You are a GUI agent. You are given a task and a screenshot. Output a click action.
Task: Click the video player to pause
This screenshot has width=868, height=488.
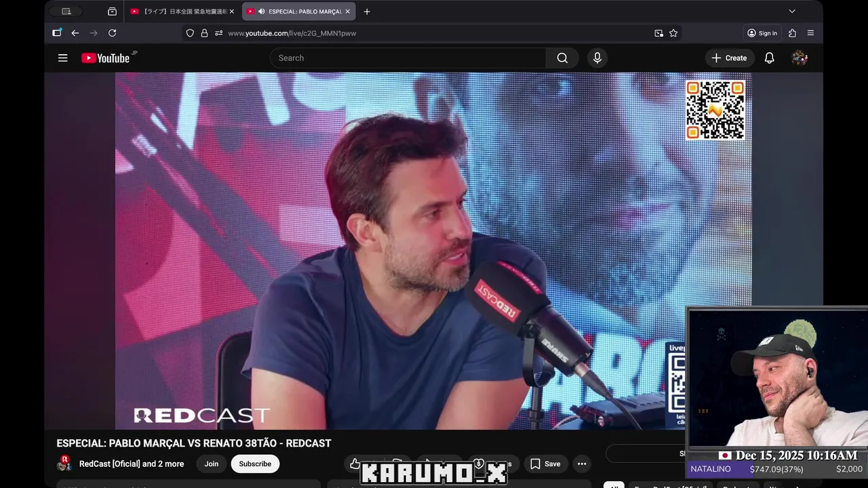coord(433,251)
